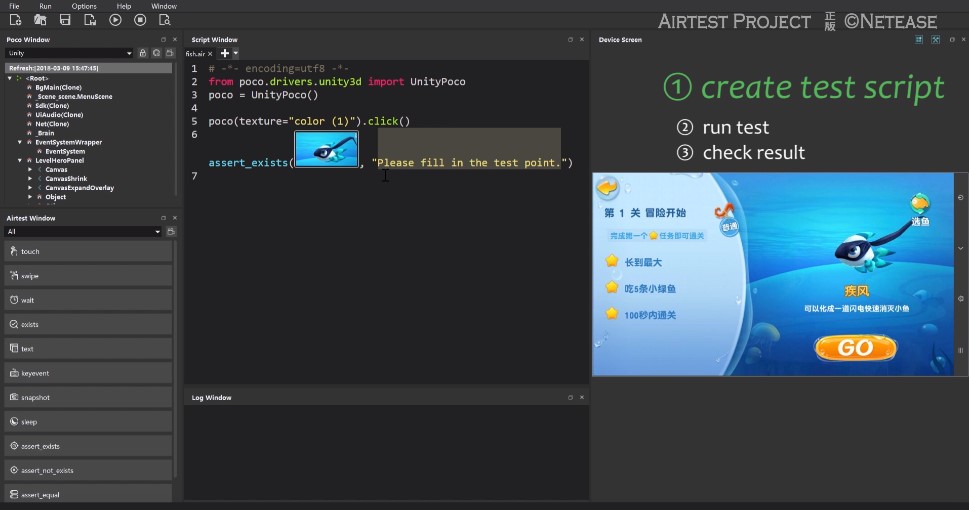
Task: Select _Scene_scene.MenuScene tree item
Action: [x=74, y=96]
